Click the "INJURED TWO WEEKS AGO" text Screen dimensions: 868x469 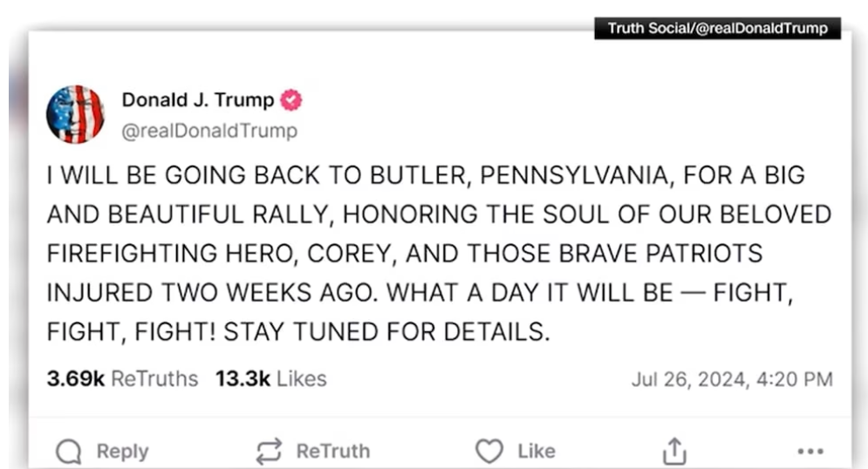coord(213,293)
